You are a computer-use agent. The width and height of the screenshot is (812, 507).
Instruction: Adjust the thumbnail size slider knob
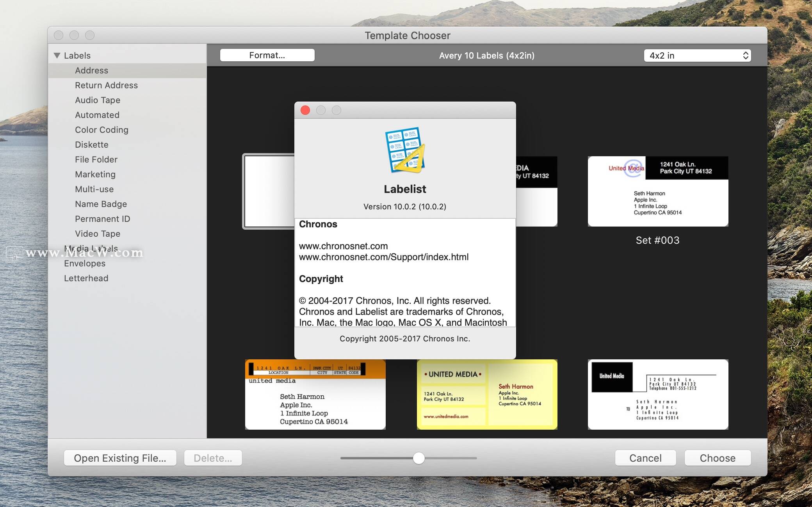click(x=418, y=458)
